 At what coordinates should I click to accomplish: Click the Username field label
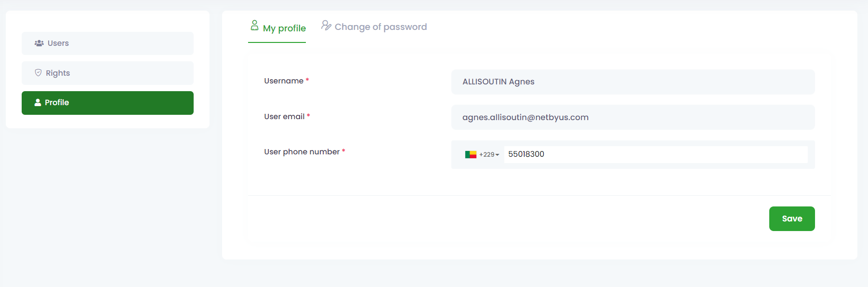tap(284, 81)
